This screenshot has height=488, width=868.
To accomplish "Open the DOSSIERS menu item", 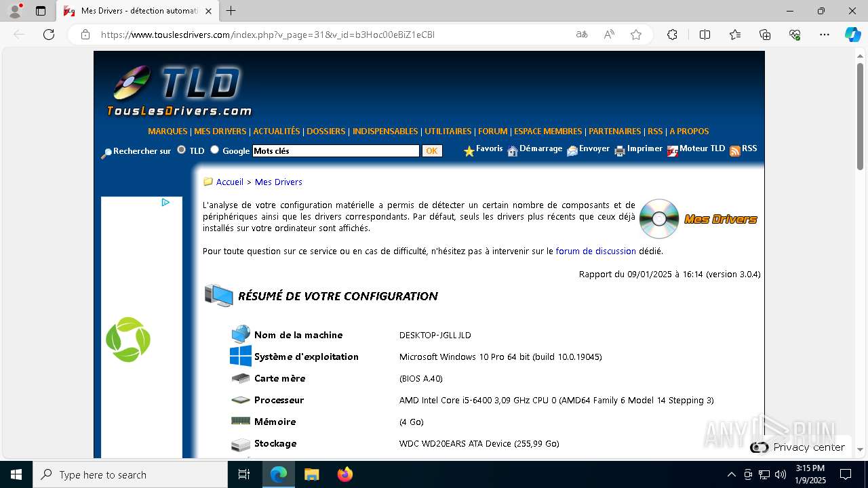I will [326, 131].
